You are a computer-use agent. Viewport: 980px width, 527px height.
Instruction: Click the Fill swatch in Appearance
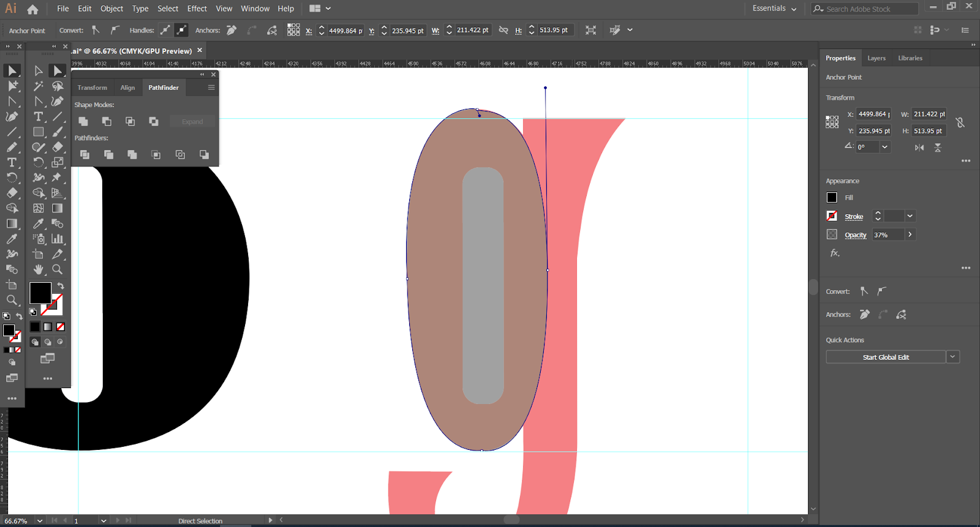tap(832, 198)
